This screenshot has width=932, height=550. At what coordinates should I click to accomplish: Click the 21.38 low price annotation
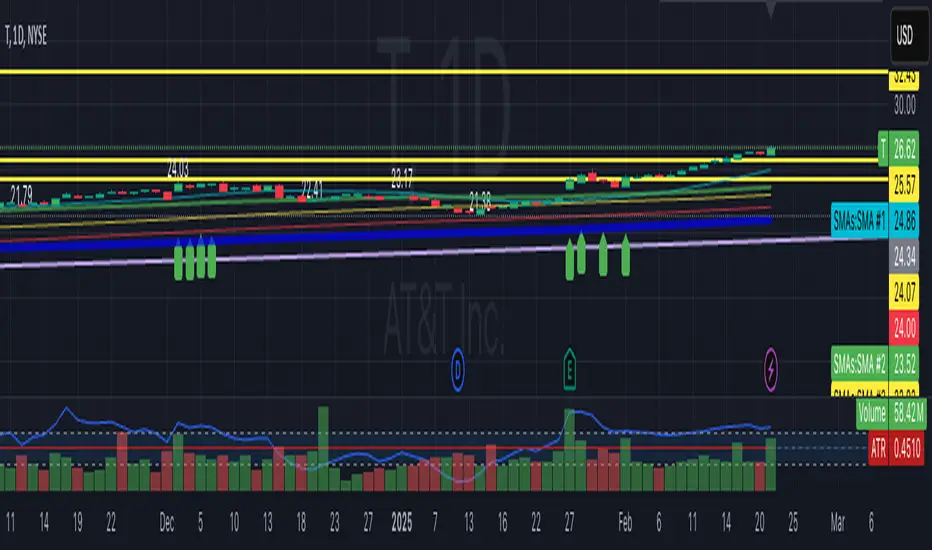click(480, 201)
